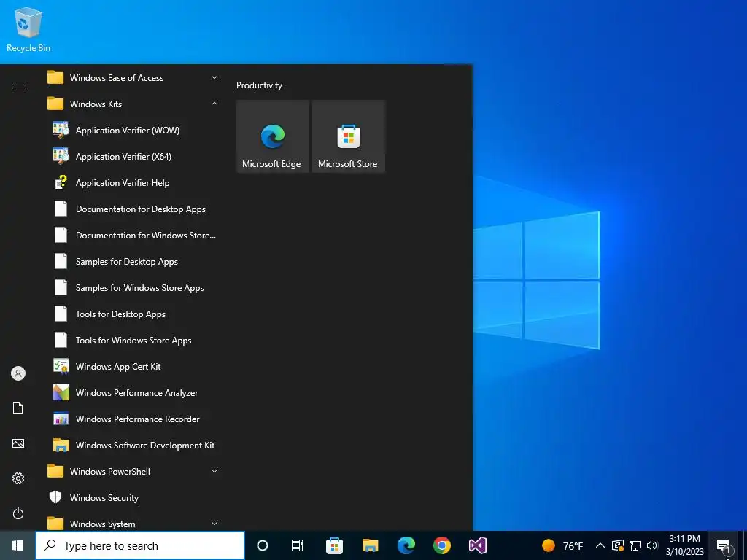Launch Google Chrome from taskbar

(442, 545)
